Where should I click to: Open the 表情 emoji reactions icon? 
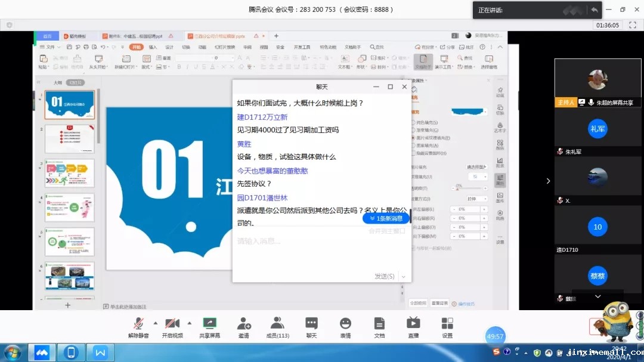(345, 323)
